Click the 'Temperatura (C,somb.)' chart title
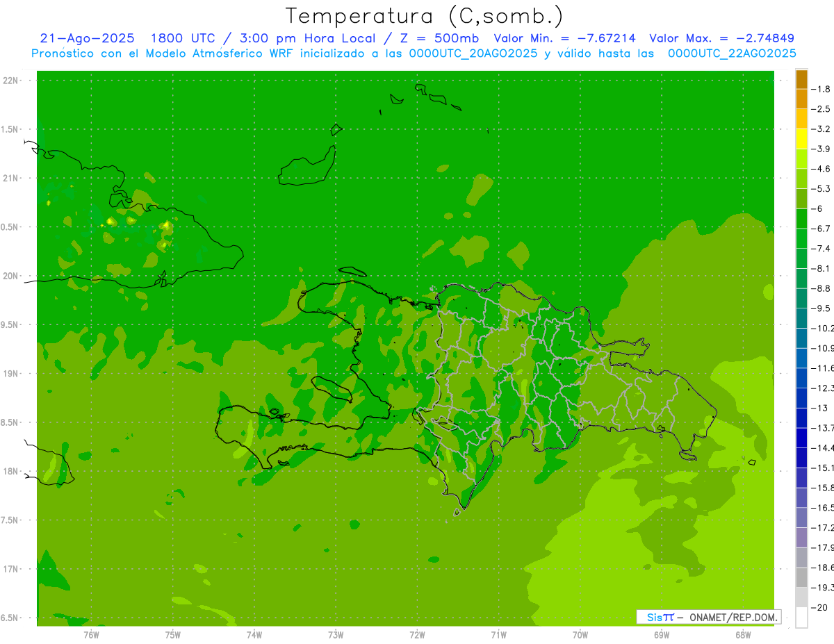834x644 pixels. (425, 17)
